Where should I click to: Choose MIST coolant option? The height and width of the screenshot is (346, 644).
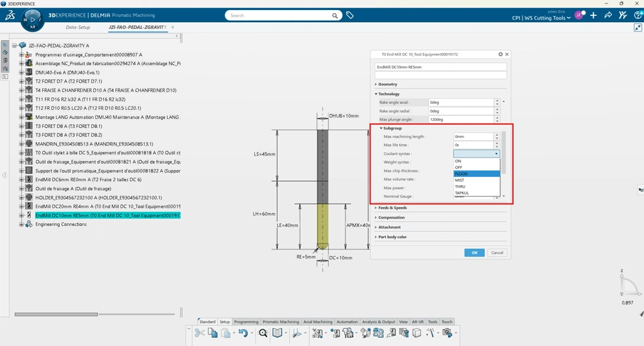[x=476, y=180]
